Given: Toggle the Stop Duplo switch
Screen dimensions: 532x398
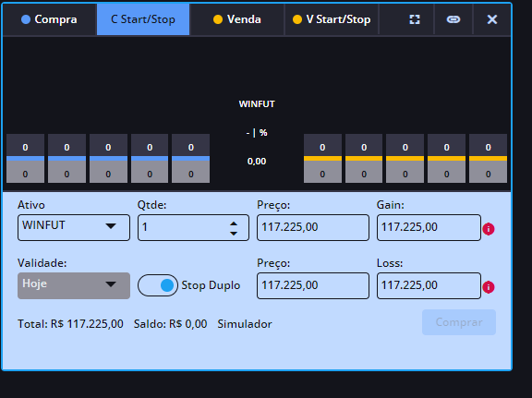Looking at the screenshot, I should (158, 285).
